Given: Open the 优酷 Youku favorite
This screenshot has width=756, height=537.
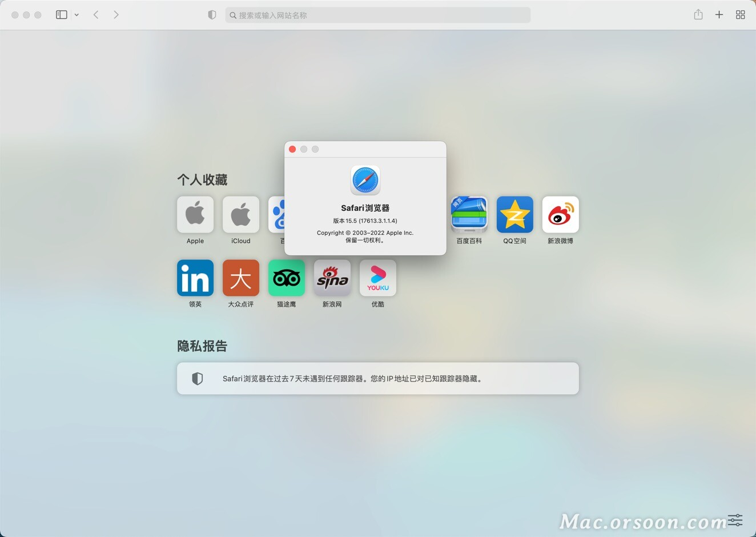Looking at the screenshot, I should [378, 278].
